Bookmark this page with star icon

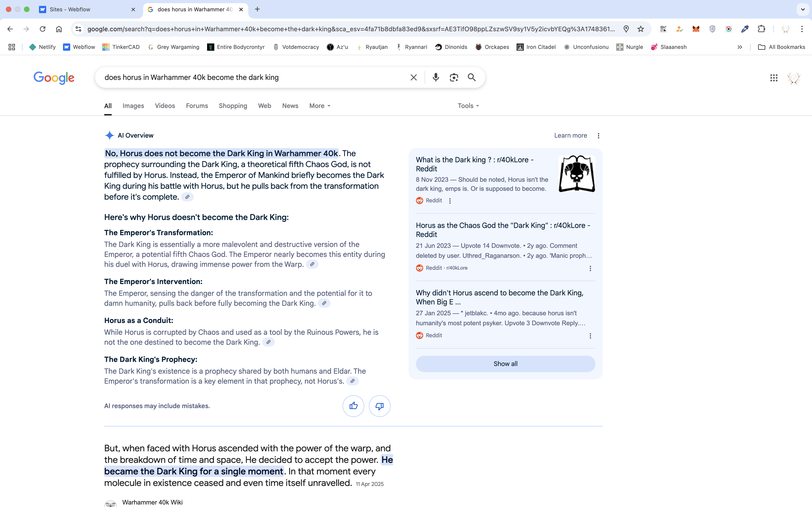click(640, 29)
